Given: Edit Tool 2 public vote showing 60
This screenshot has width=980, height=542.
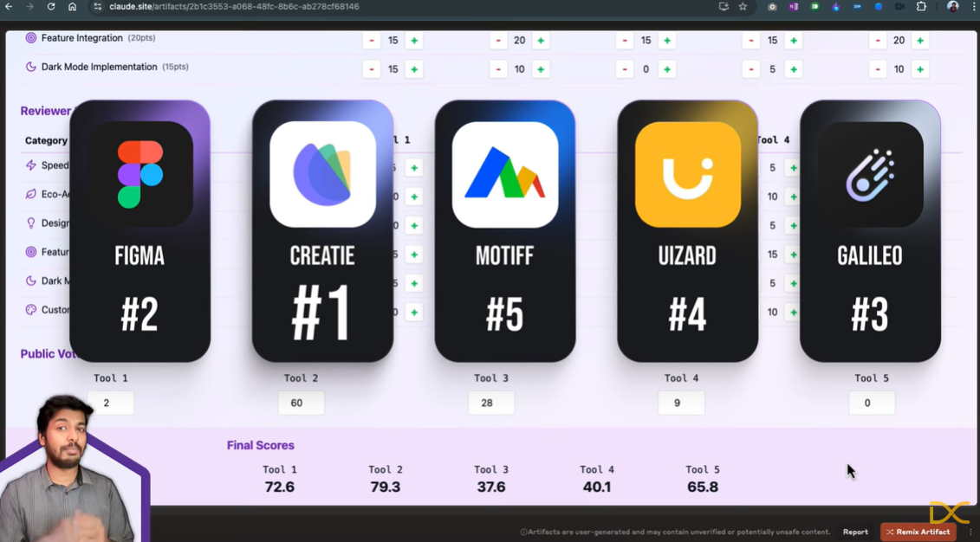Looking at the screenshot, I should tap(302, 403).
